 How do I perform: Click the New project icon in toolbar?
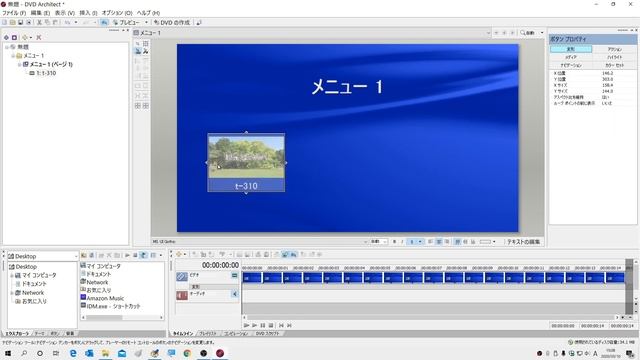[x=4, y=22]
